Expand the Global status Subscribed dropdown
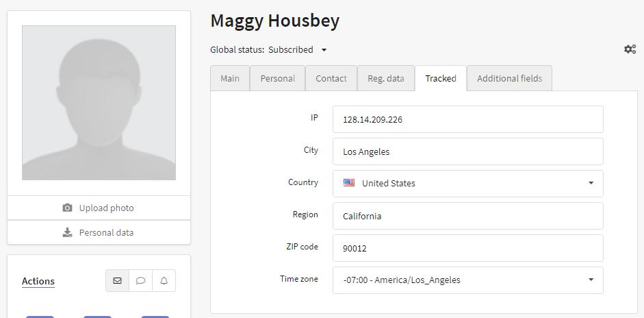Image resolution: width=644 pixels, height=318 pixels. pyautogui.click(x=324, y=50)
